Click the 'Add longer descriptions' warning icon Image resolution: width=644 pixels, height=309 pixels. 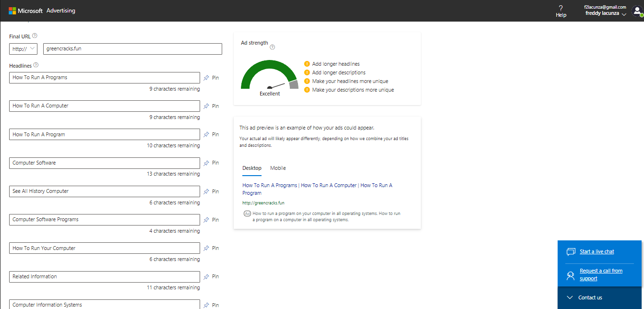[x=307, y=72]
